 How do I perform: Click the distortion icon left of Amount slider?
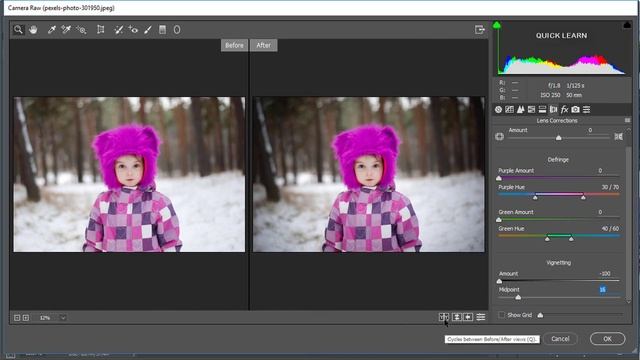coord(500,136)
